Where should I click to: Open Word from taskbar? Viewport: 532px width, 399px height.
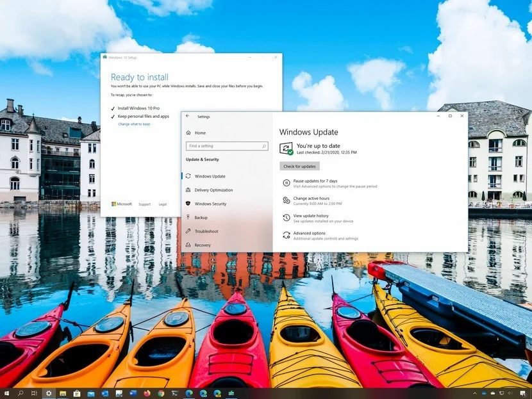point(133,393)
